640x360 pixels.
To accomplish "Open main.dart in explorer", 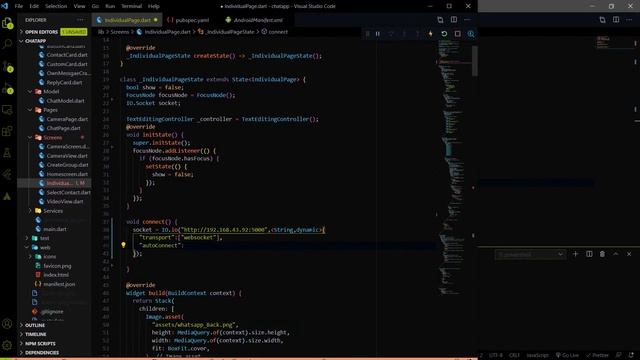I will (55, 229).
